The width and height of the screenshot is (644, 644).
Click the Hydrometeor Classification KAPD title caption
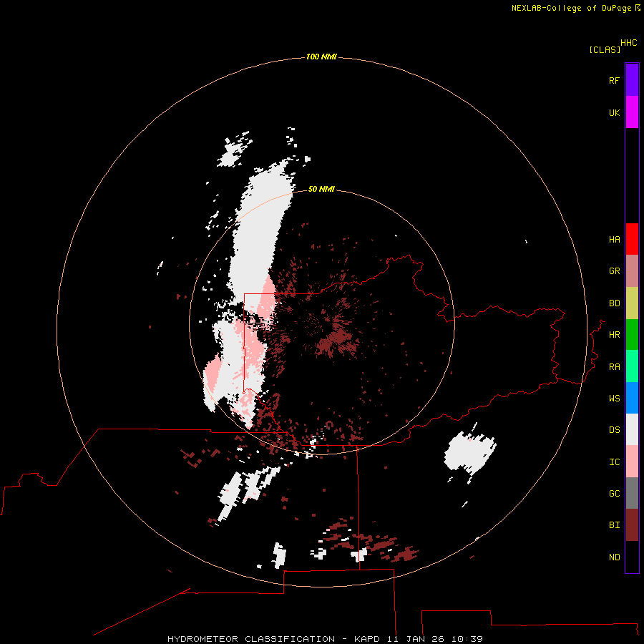[x=325, y=639]
